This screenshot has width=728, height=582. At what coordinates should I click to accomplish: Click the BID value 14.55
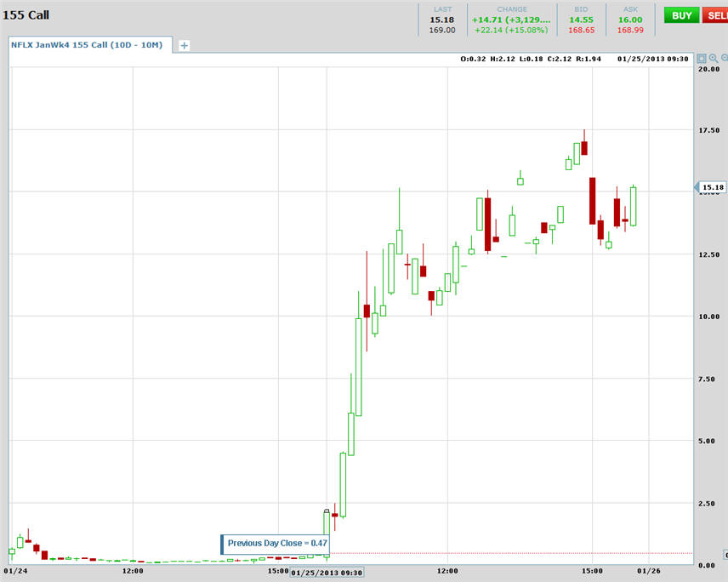(x=581, y=20)
